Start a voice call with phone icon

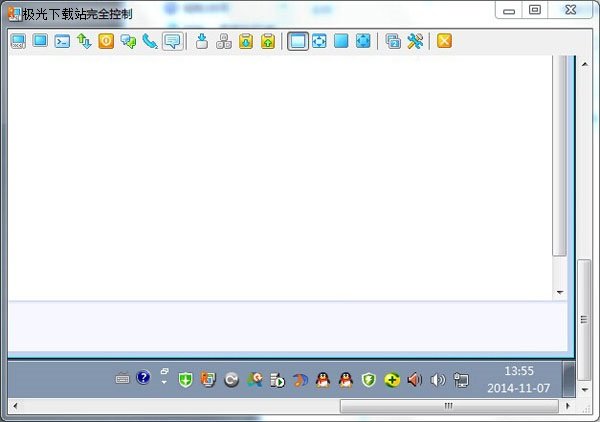150,41
